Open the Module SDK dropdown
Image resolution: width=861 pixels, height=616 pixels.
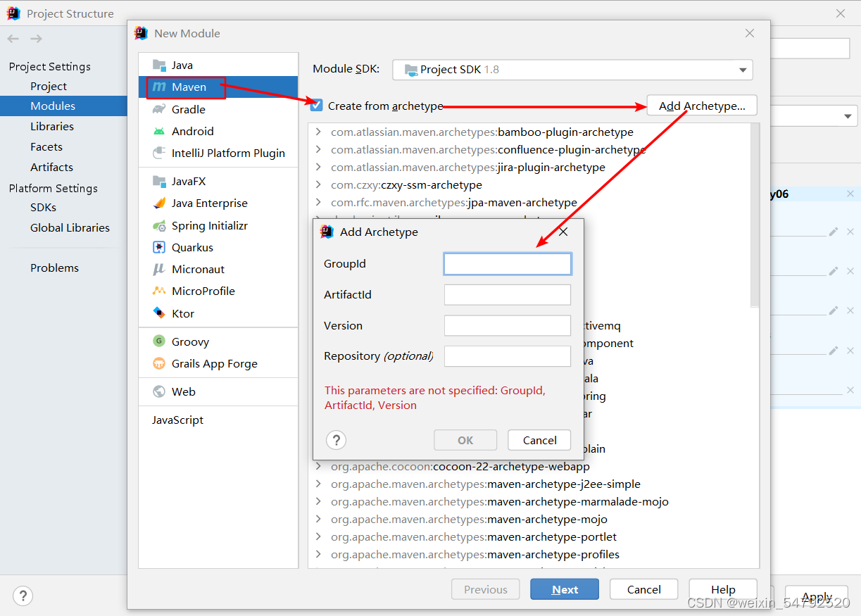[572, 70]
